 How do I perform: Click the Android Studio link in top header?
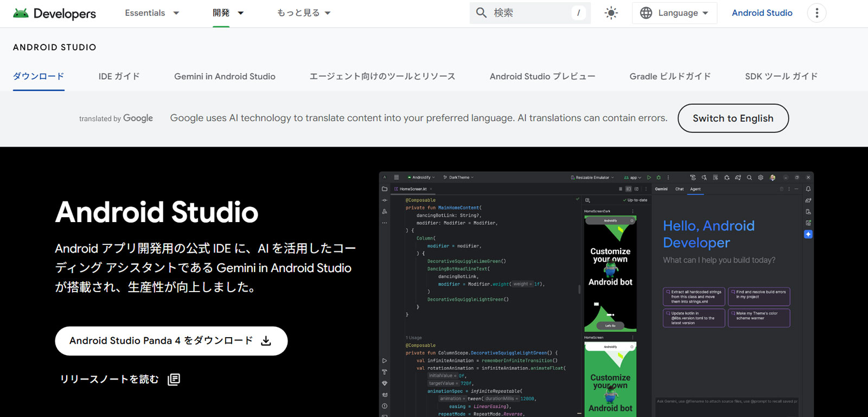[x=762, y=13]
